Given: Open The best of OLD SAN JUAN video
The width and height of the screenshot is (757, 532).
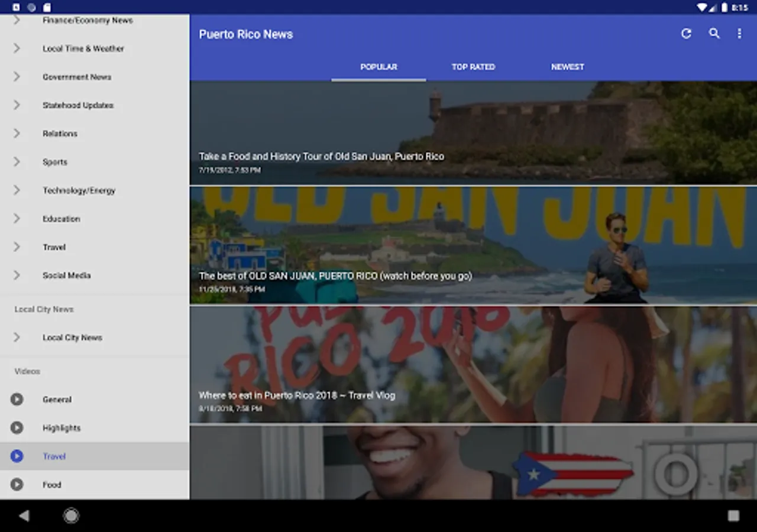Looking at the screenshot, I should click(473, 245).
